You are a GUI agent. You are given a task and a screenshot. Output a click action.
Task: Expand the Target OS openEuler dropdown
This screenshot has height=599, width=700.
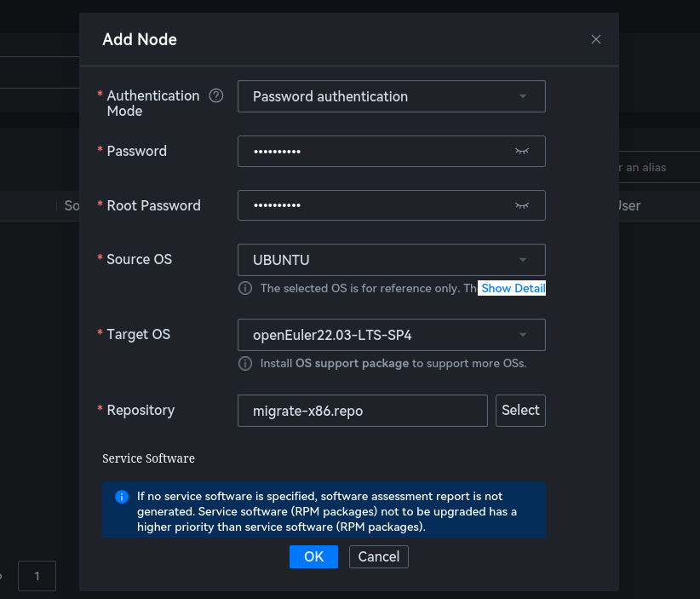click(391, 335)
